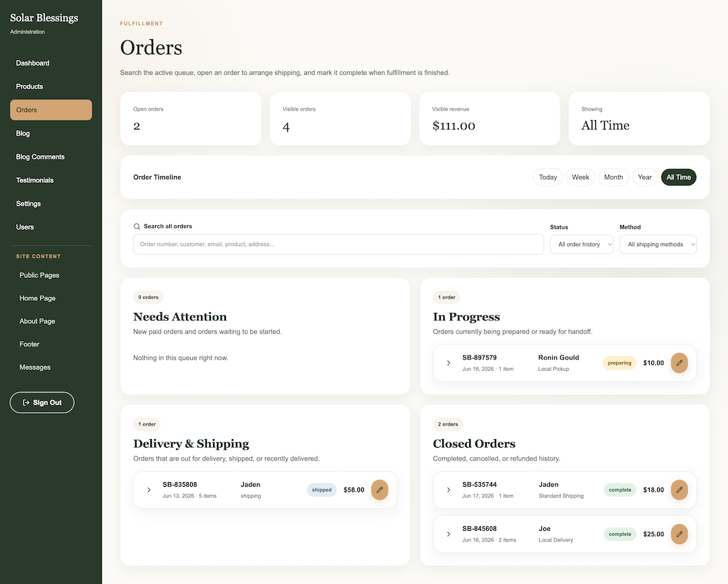
Task: Click complete badge on Joe's order
Action: 620,534
